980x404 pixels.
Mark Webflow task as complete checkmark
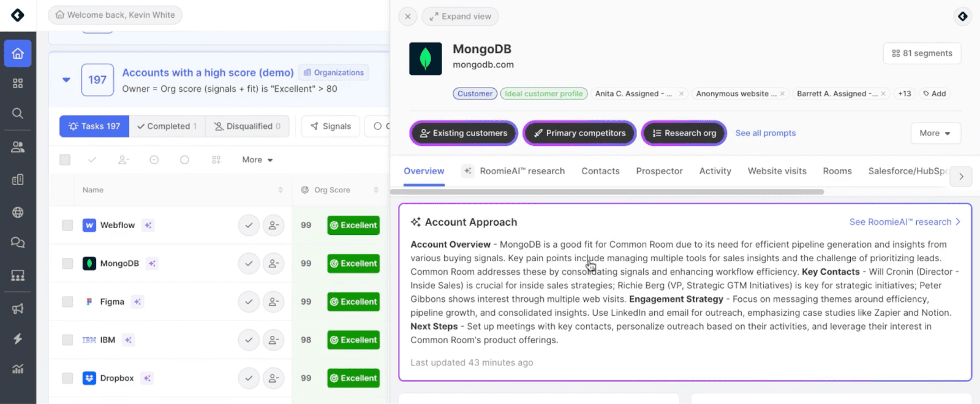[x=249, y=226]
